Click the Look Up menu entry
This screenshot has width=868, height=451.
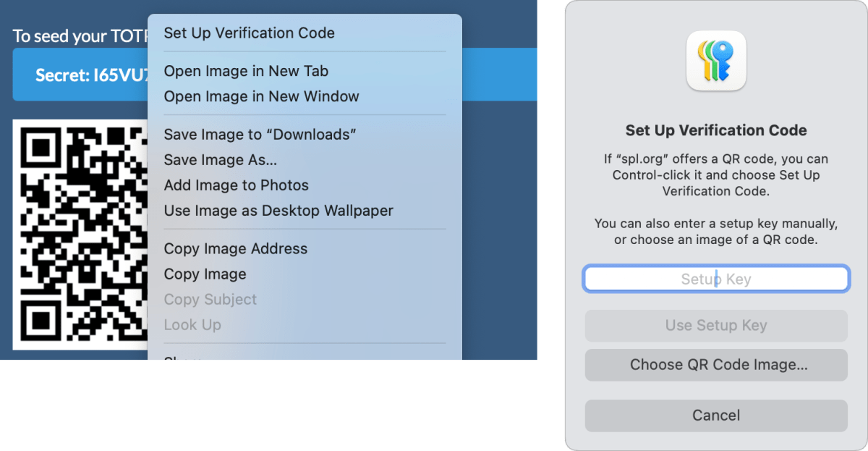[192, 325]
